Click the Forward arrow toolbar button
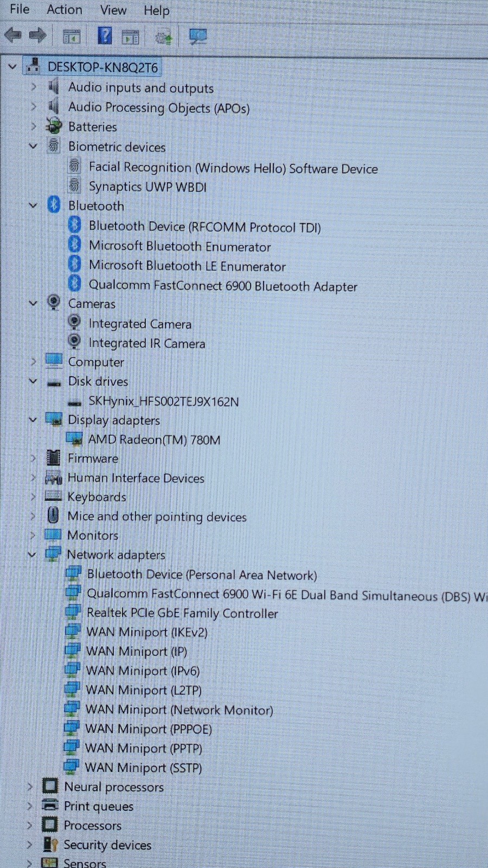Screen dimensions: 488x868 click(37, 36)
